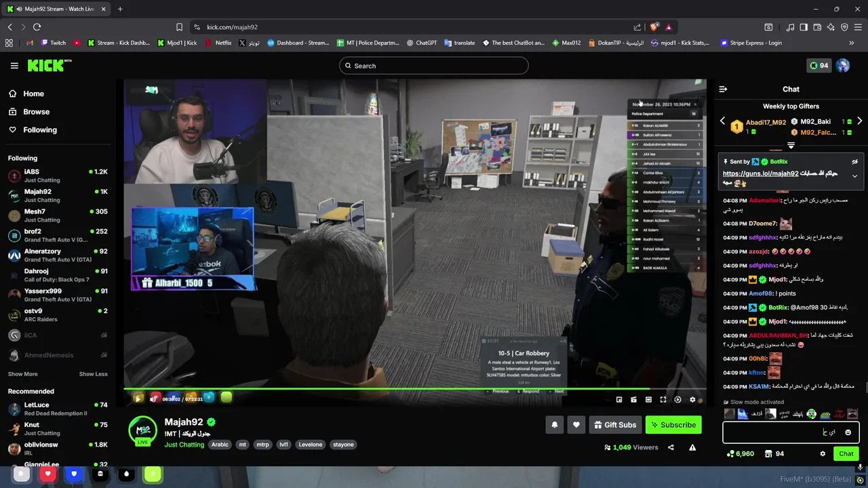Show previous top gifters

pyautogui.click(x=722, y=121)
